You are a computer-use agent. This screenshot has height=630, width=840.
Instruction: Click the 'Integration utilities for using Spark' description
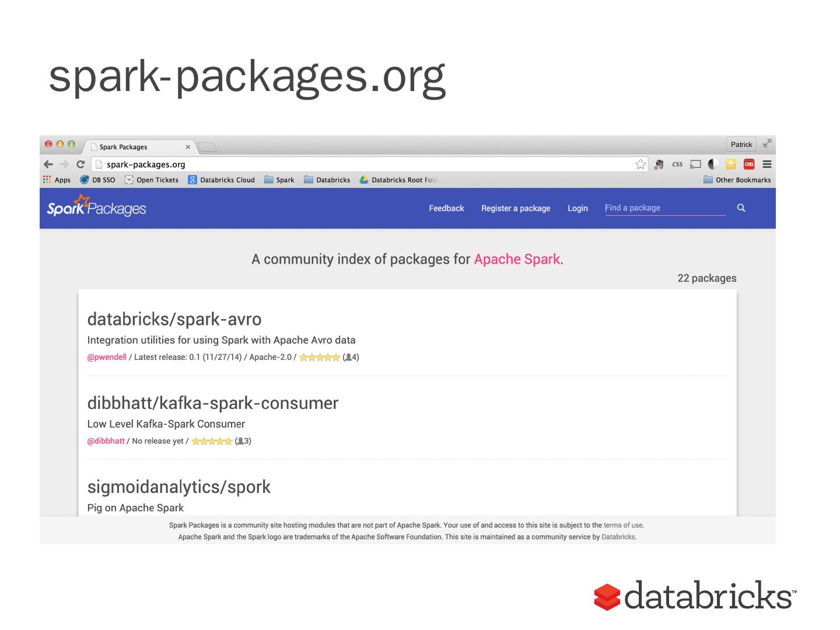pos(221,340)
